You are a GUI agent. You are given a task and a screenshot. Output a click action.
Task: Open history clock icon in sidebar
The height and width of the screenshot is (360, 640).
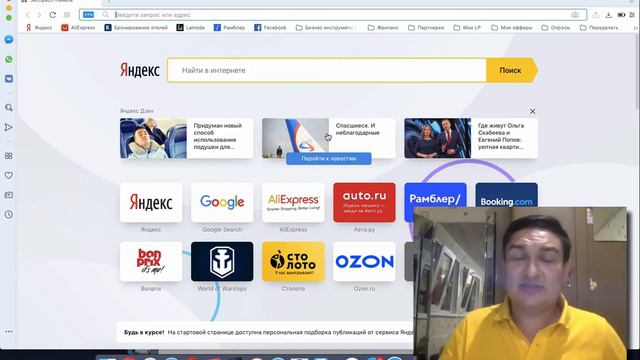(9, 215)
